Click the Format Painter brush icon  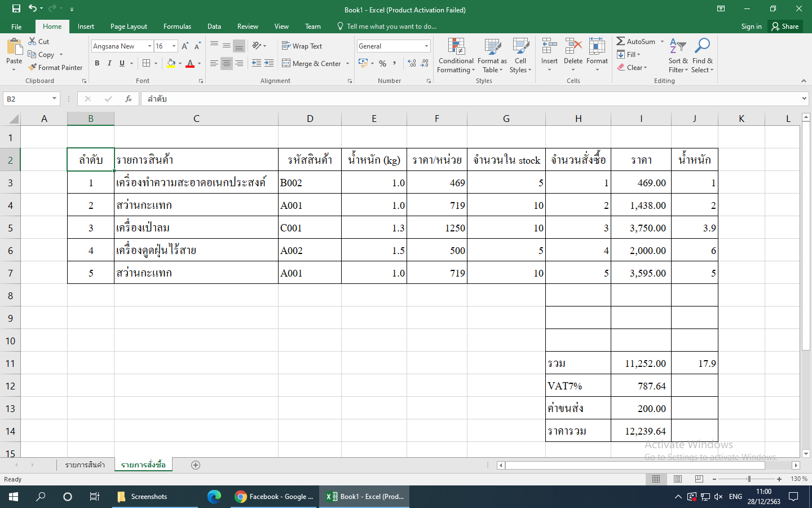33,67
